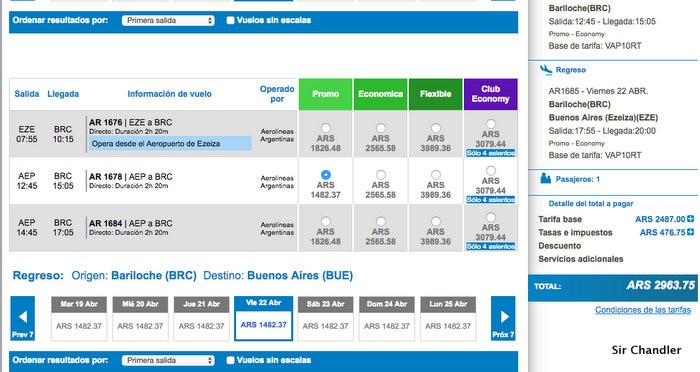Click the Economica fare column header
Image resolution: width=700 pixels, height=372 pixels.
point(380,94)
